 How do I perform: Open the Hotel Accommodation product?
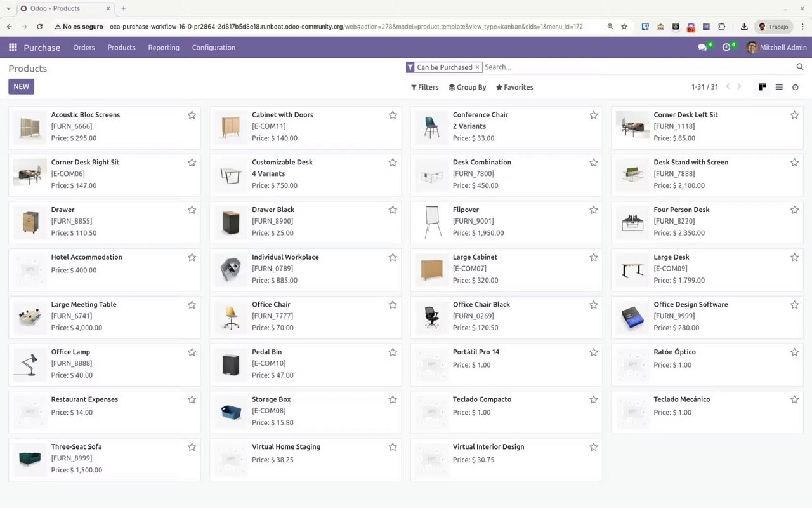(105, 269)
